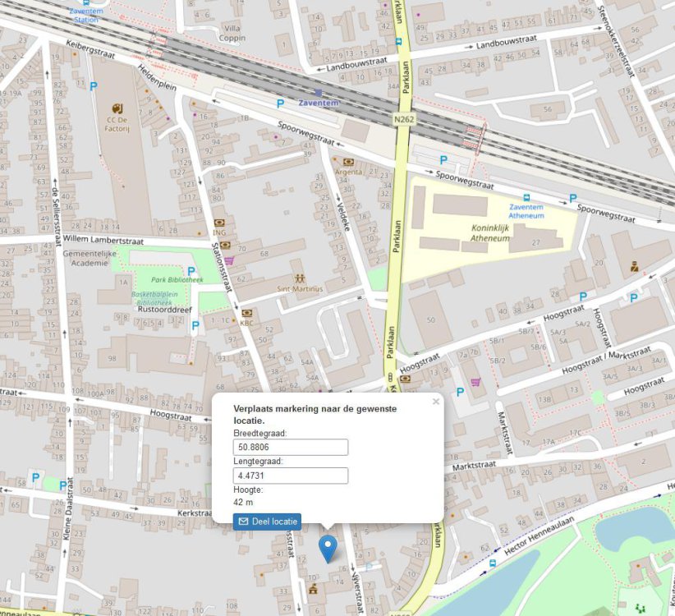The width and height of the screenshot is (675, 616).
Task: Select the ING bank icon
Action: click(x=219, y=223)
